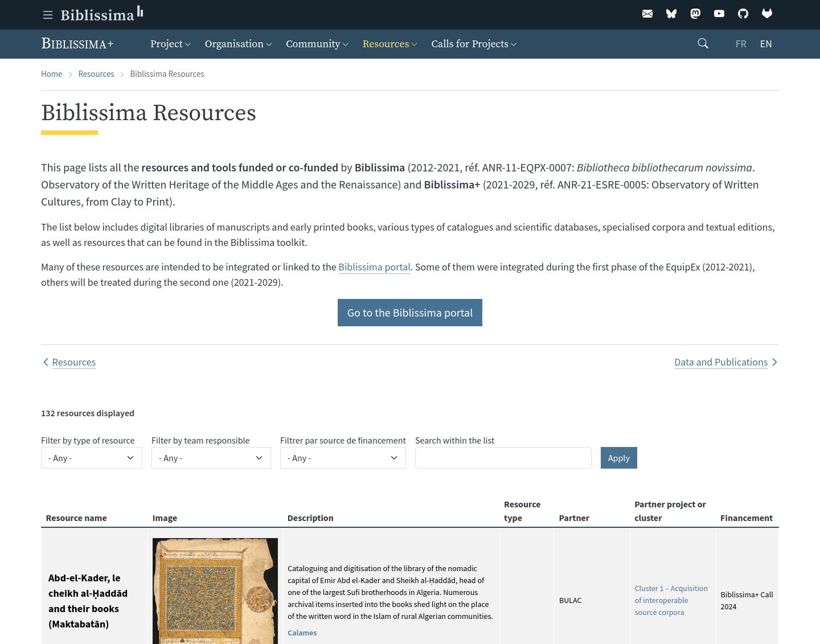The height and width of the screenshot is (644, 820).
Task: Switch language to EN
Action: click(x=766, y=44)
